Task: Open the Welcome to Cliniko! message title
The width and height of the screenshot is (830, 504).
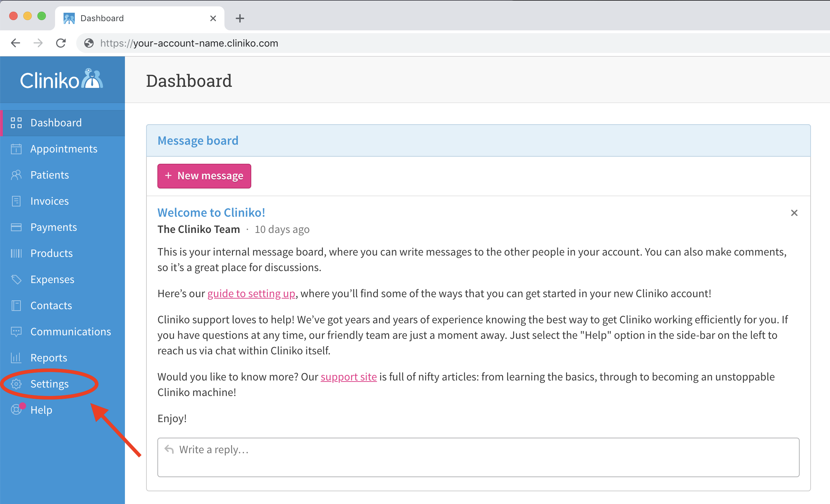Action: pyautogui.click(x=211, y=212)
